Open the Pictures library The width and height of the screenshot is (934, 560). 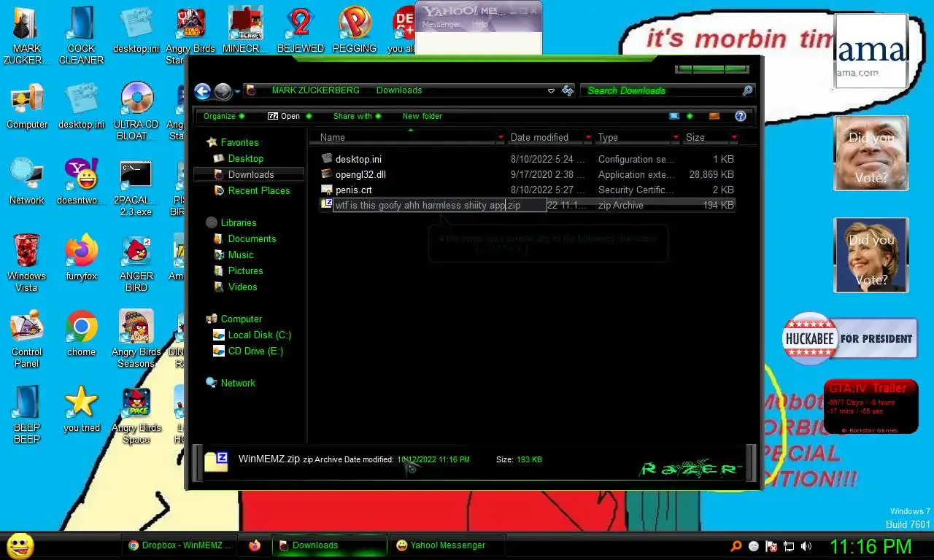tap(245, 271)
